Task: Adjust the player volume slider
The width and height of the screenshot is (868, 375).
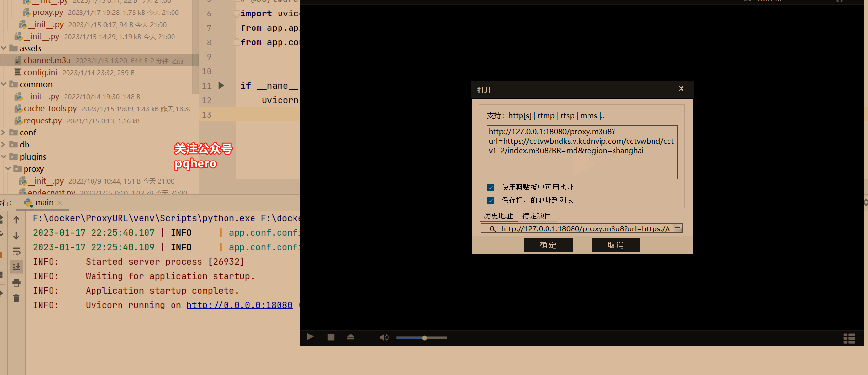Action: tap(422, 338)
